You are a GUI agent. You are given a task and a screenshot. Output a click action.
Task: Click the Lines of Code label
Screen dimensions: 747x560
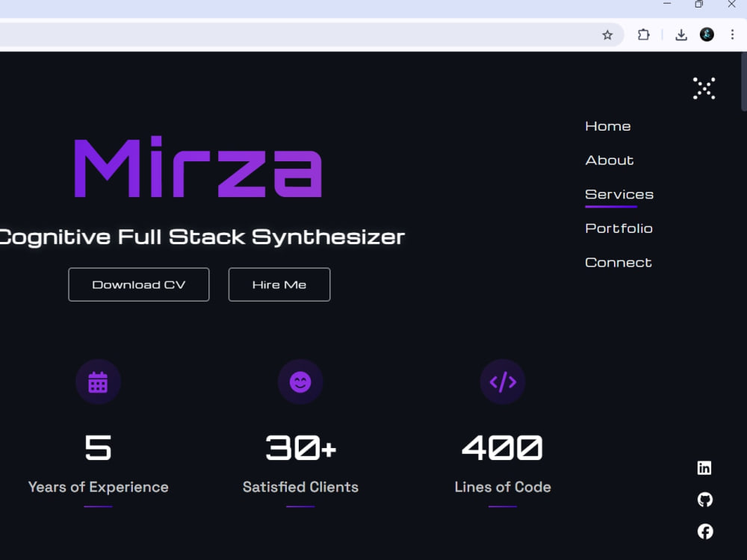pyautogui.click(x=503, y=487)
